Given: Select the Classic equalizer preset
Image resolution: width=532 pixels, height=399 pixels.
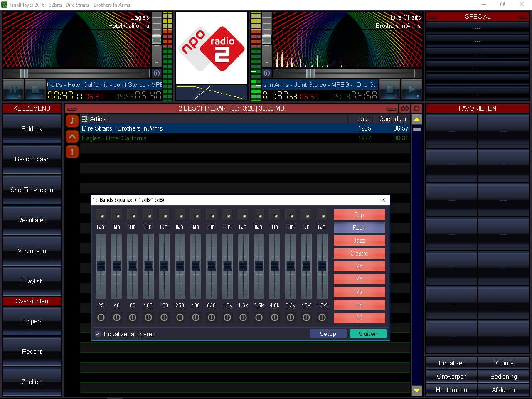Looking at the screenshot, I should [x=360, y=254].
